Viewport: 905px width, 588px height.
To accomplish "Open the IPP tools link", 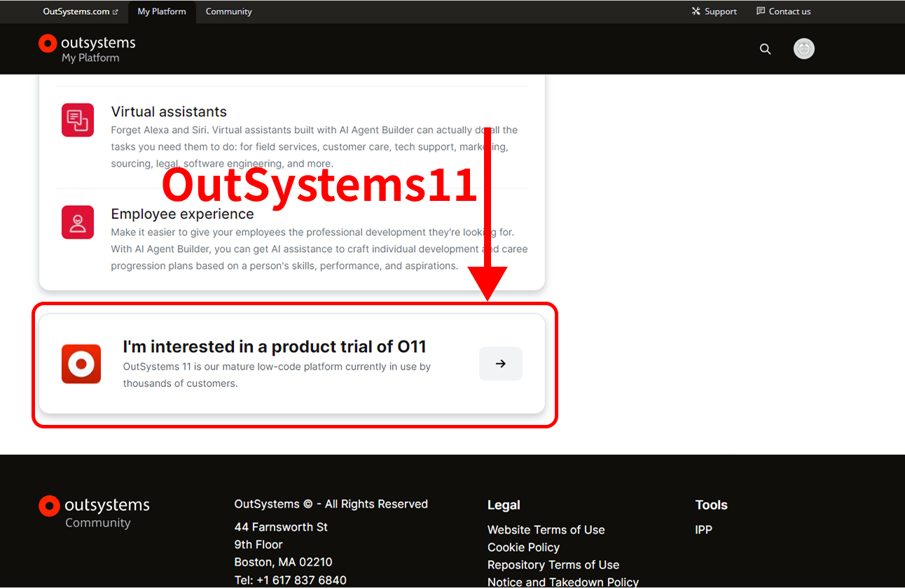I will click(x=704, y=530).
